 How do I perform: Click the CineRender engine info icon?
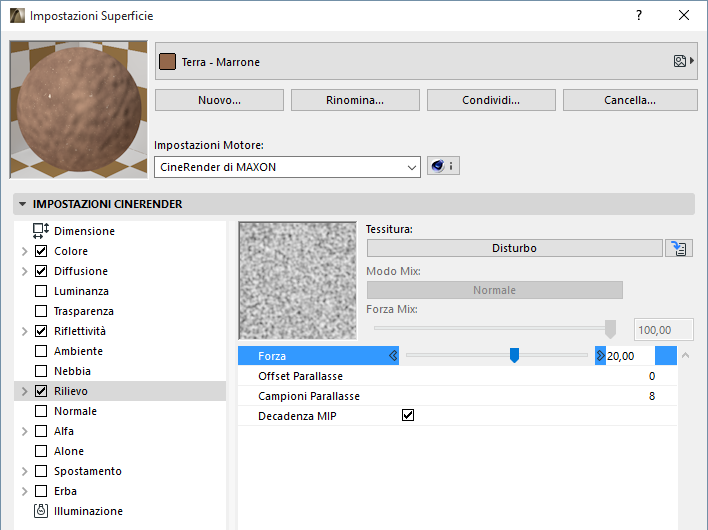443,166
